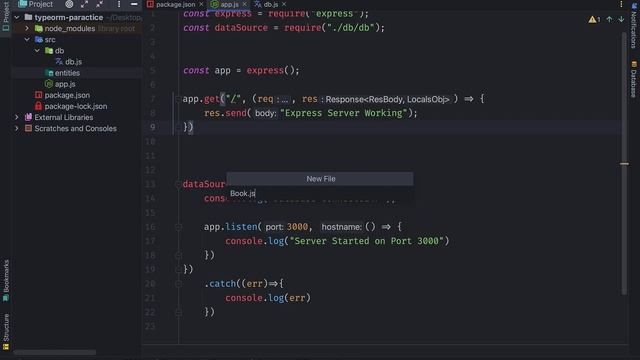Expand External Libraries node
Screen dimensions: 640x360
pos(17,117)
